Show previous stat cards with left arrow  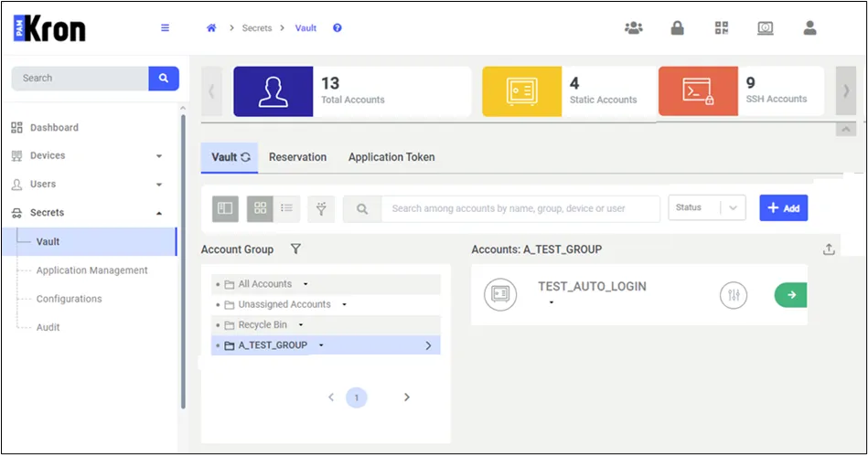[x=211, y=91]
